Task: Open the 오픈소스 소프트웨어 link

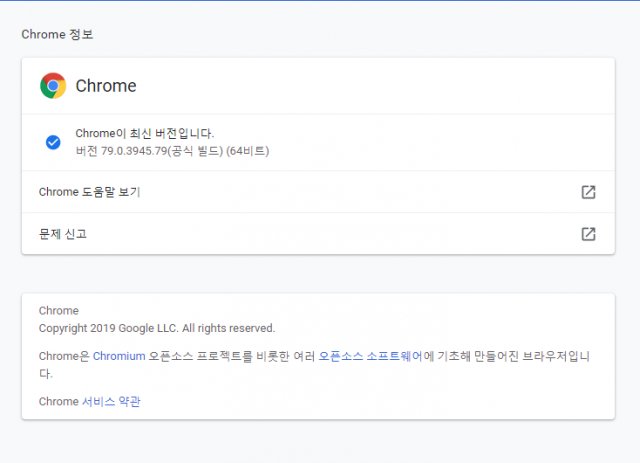Action: coord(370,356)
